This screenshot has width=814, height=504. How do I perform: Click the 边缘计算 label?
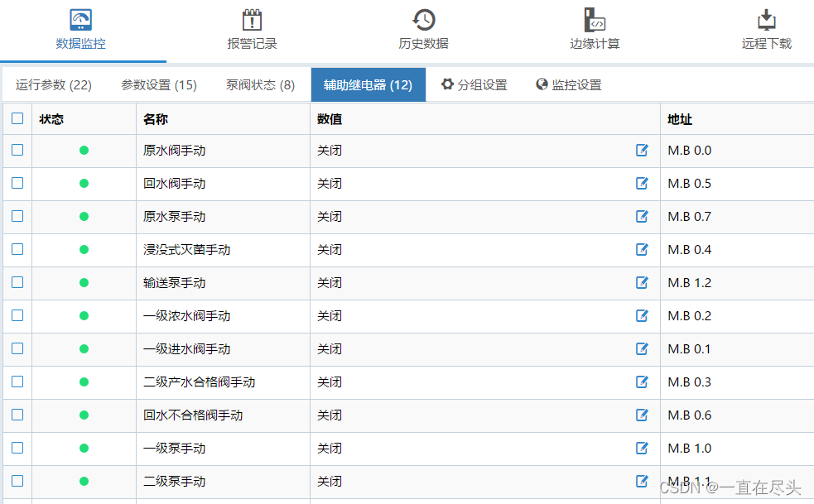(595, 44)
